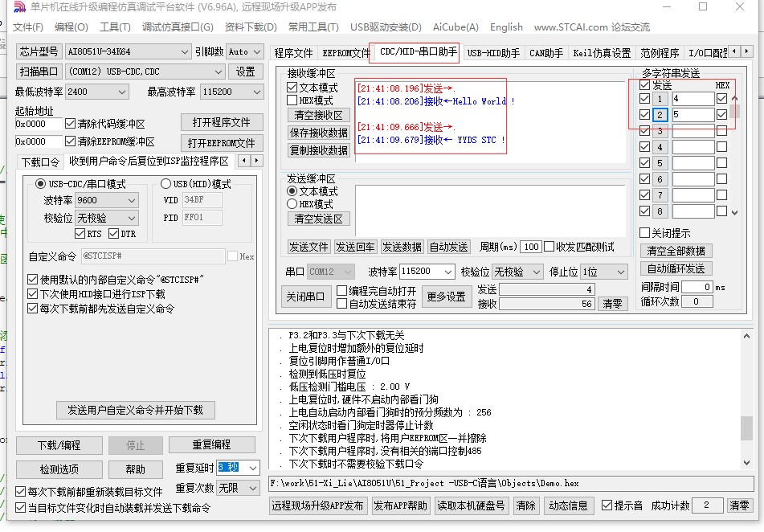Toggle 收发匹配测试 checkbox
The image size is (764, 532).
[x=550, y=247]
